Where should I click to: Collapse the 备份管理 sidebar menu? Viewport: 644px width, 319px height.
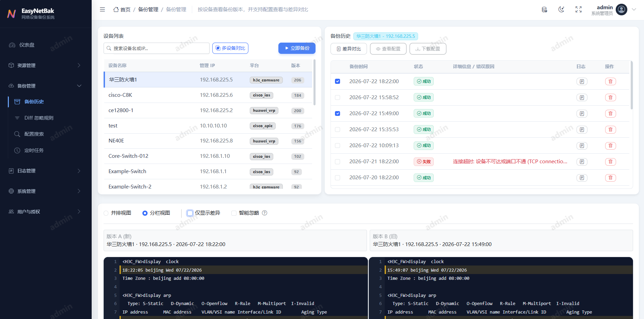click(x=46, y=86)
